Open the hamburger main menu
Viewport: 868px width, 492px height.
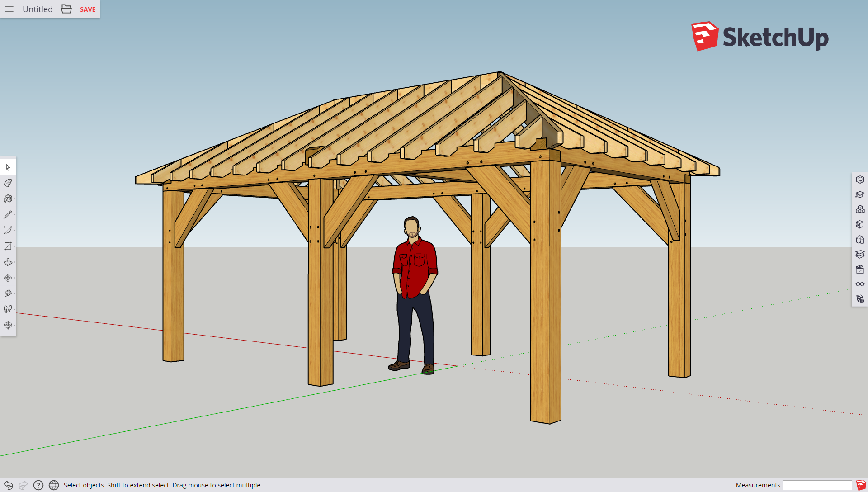click(9, 9)
